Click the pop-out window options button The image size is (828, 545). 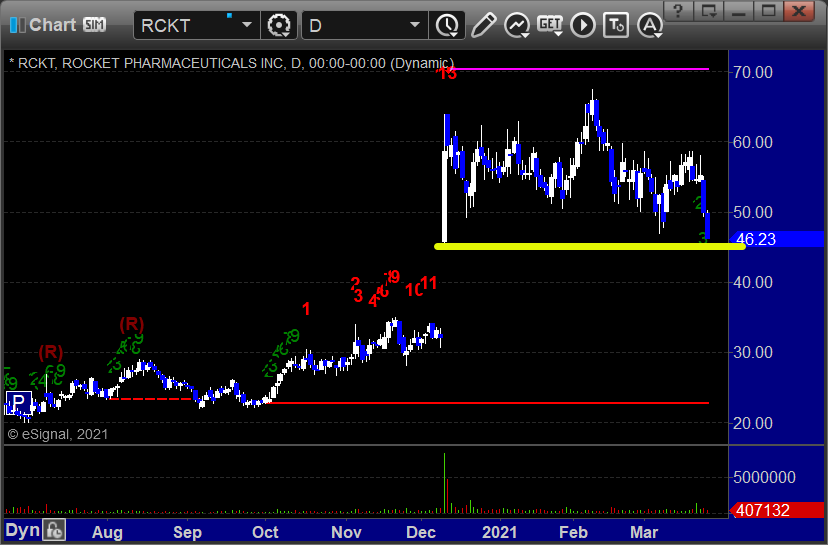[708, 10]
